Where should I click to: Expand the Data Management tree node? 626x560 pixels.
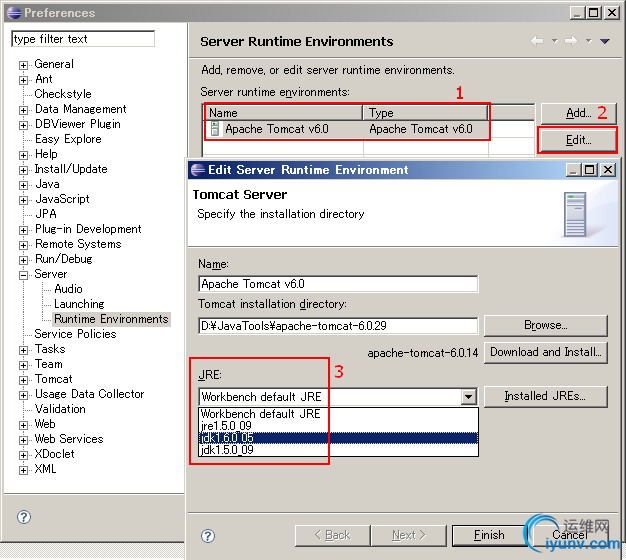24,110
